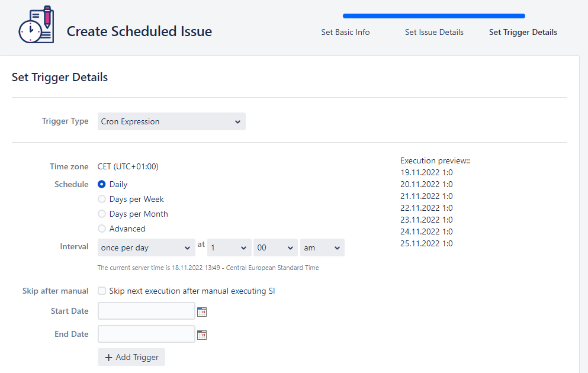Image resolution: width=588 pixels, height=373 pixels.
Task: Change the am/pm dropdown
Action: [322, 247]
